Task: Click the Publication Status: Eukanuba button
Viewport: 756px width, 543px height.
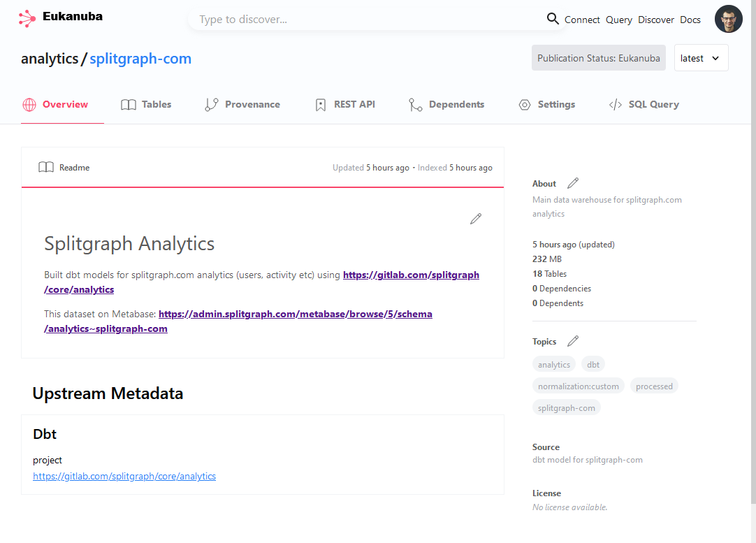Action: click(x=598, y=58)
